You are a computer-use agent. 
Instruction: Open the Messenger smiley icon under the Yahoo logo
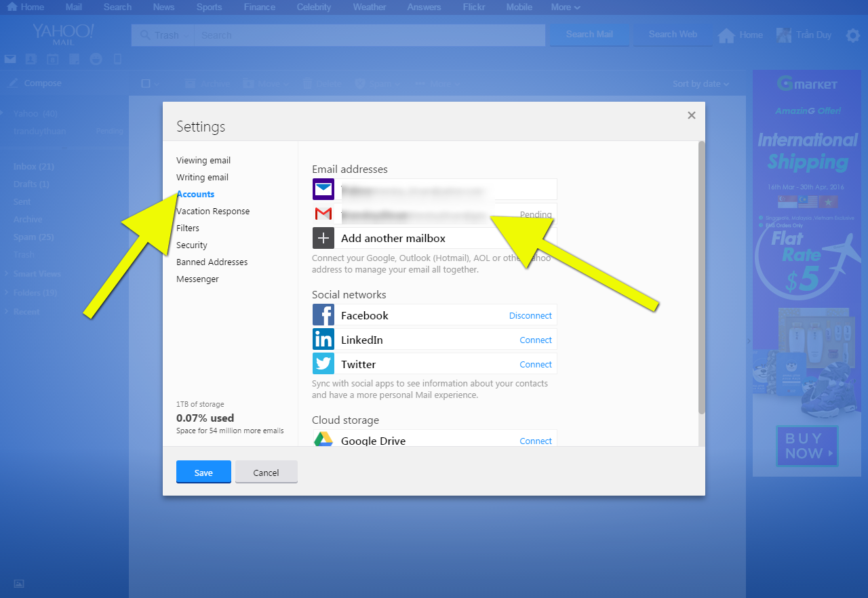coord(96,59)
